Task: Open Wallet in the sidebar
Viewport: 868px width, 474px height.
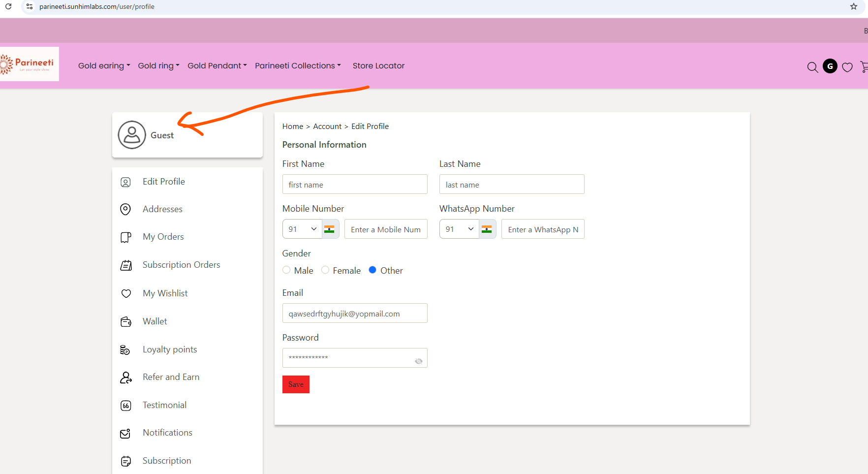Action: coord(155,321)
